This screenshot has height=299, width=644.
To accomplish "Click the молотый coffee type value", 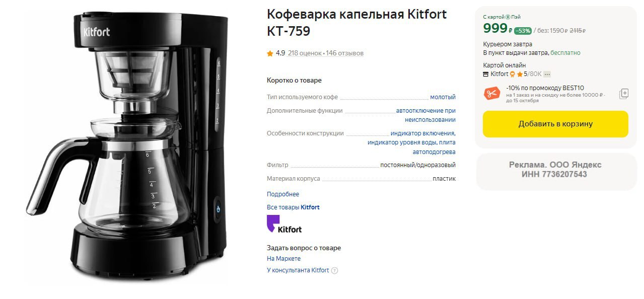I will (x=443, y=97).
